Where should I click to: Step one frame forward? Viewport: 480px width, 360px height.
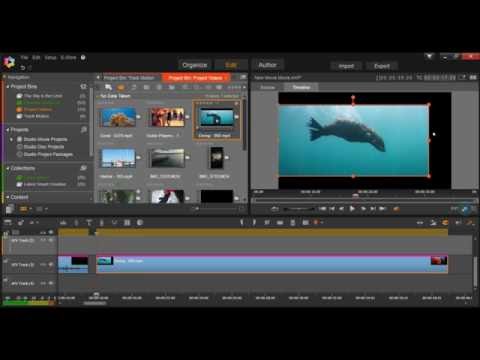363,209
